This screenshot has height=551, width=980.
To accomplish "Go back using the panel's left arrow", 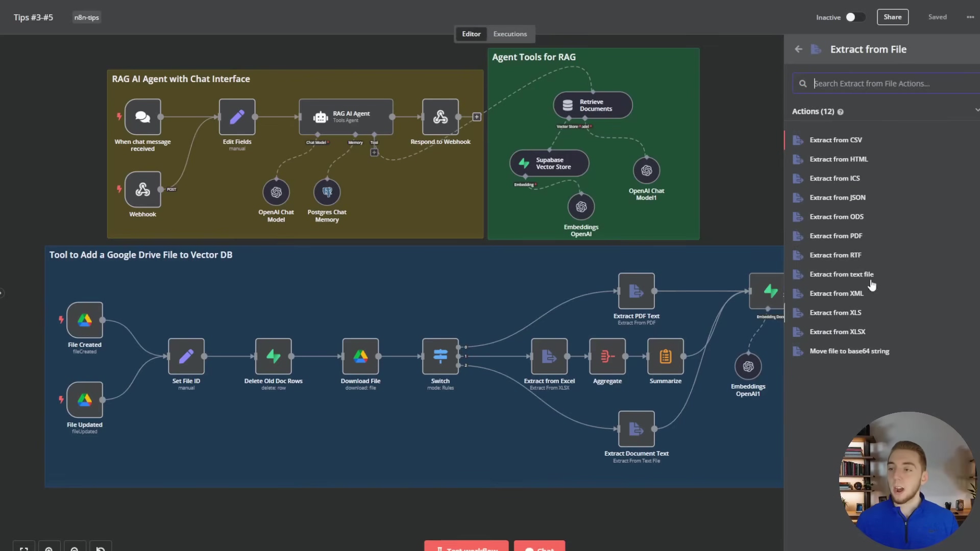I will pyautogui.click(x=798, y=49).
